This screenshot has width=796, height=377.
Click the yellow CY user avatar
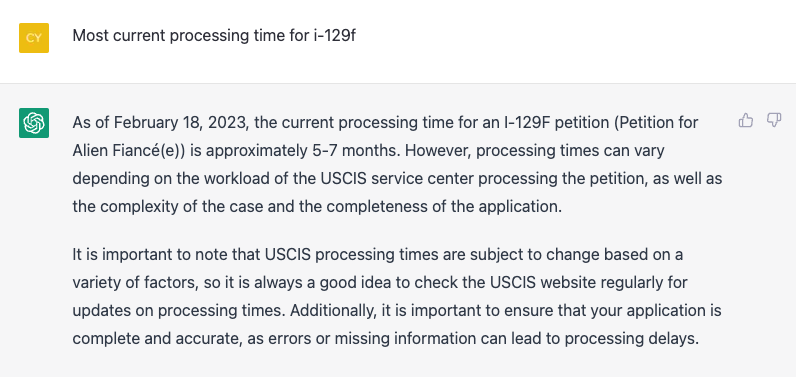coord(34,38)
